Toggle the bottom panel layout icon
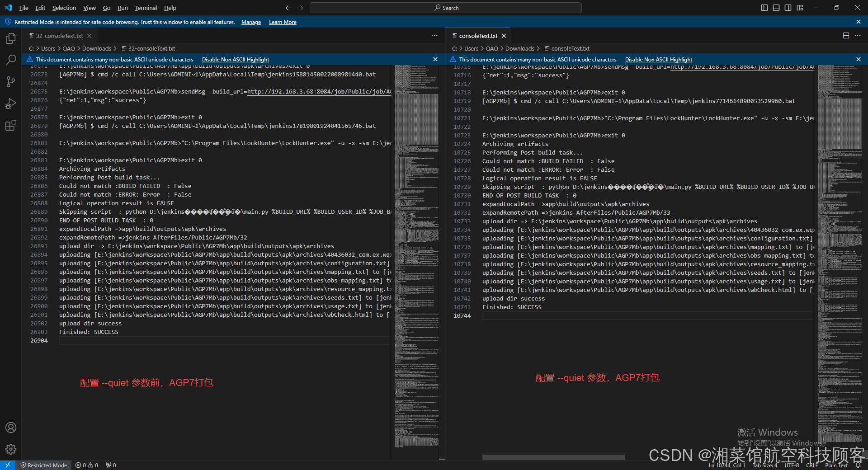Viewport: 868px width, 470px height. point(776,8)
